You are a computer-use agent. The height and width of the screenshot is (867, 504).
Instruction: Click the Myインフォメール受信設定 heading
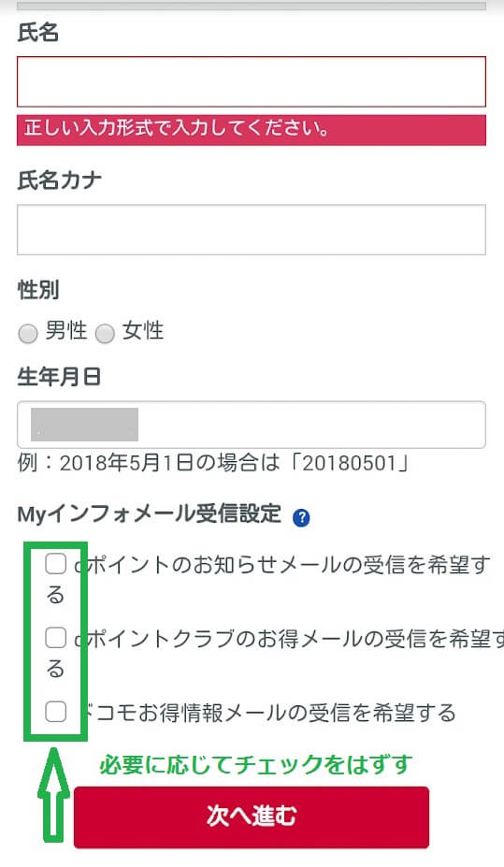(x=150, y=514)
